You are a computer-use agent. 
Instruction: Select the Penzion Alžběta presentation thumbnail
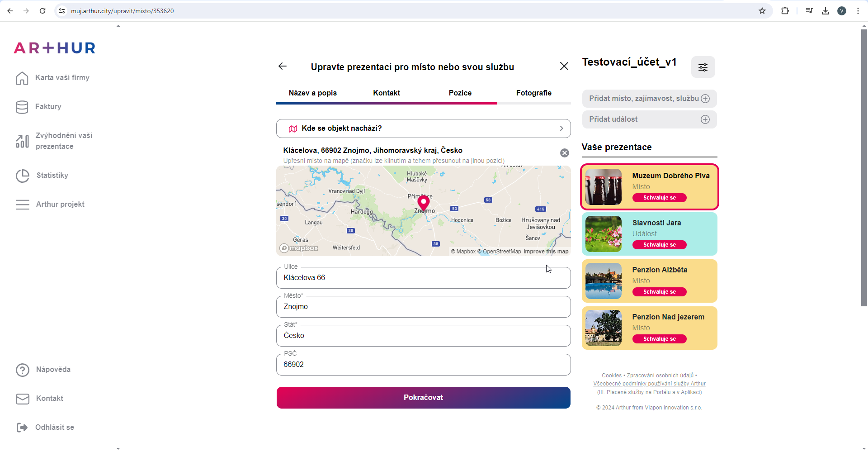(x=604, y=281)
